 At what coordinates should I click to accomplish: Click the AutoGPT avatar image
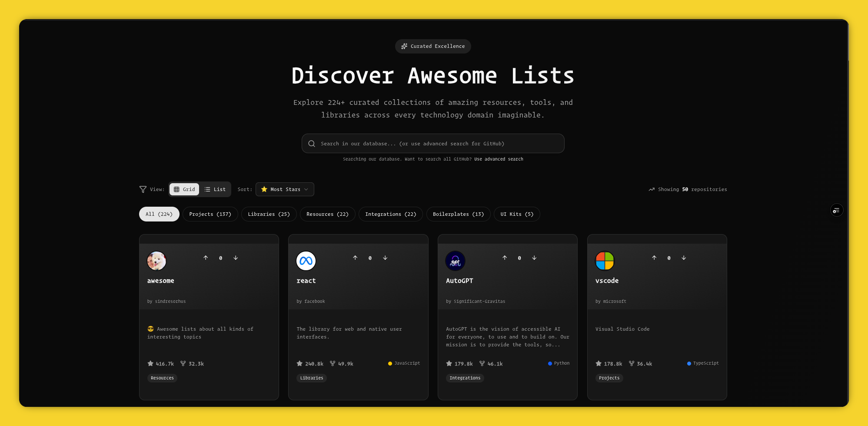(456, 261)
